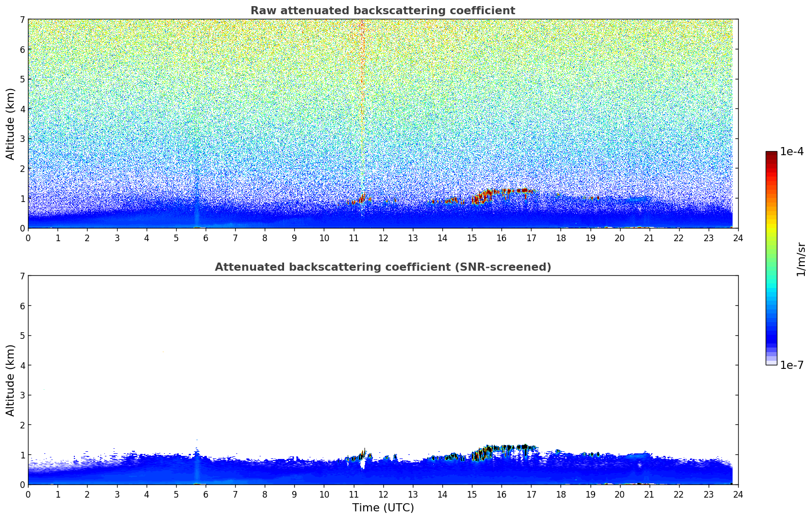This screenshot has width=812, height=519.
Task: Click the 3 km altitude tick on bottom plot
Action: (x=22, y=395)
